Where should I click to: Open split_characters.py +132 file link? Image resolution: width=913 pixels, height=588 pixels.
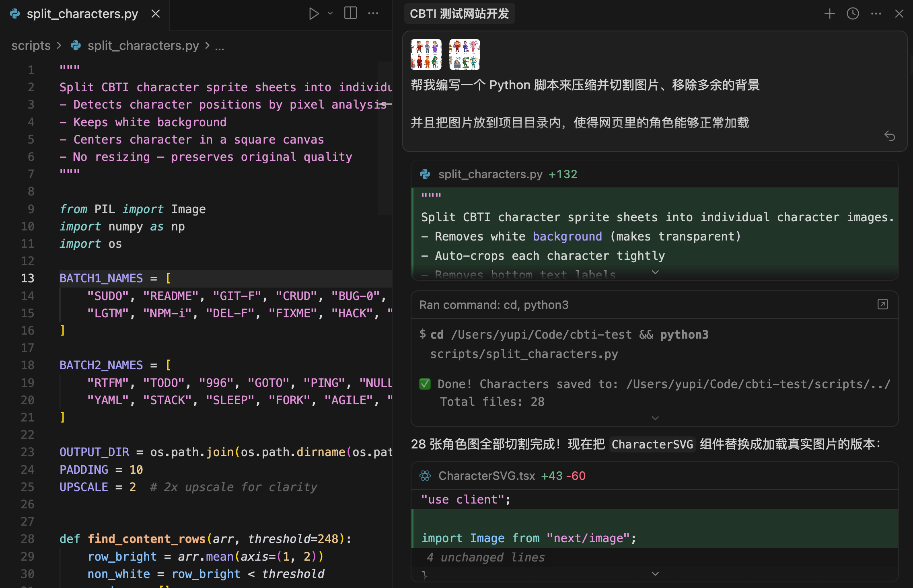click(490, 174)
